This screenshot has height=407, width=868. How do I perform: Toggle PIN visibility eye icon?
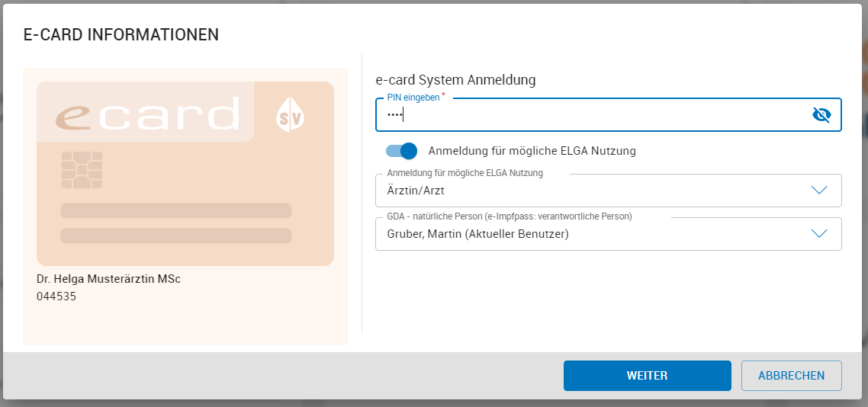coord(821,115)
